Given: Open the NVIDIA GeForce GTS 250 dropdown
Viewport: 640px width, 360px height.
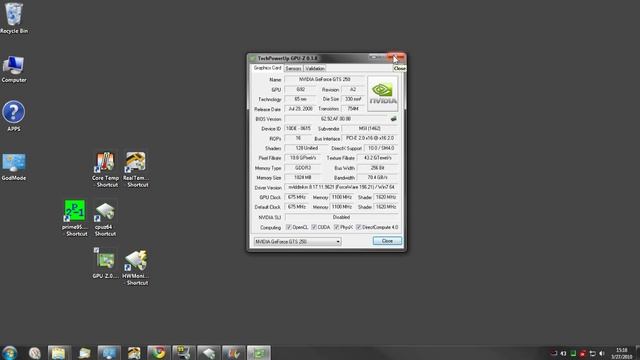Looking at the screenshot, I should [298, 242].
